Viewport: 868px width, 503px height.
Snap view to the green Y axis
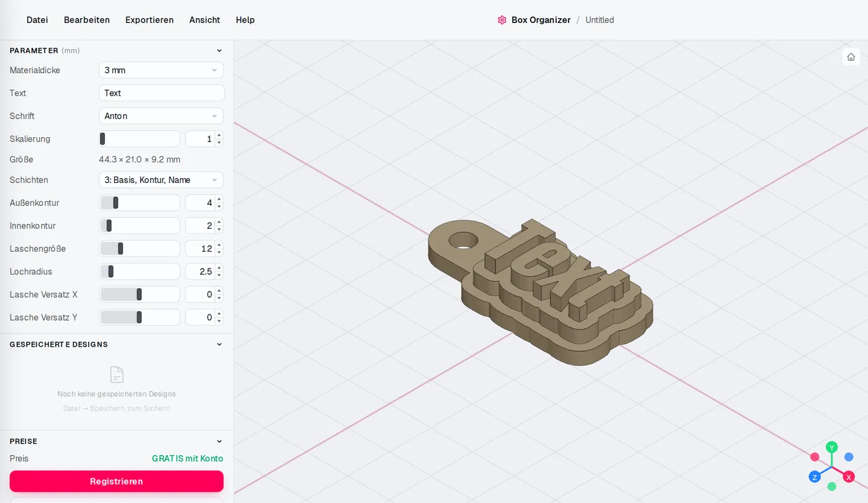click(832, 447)
